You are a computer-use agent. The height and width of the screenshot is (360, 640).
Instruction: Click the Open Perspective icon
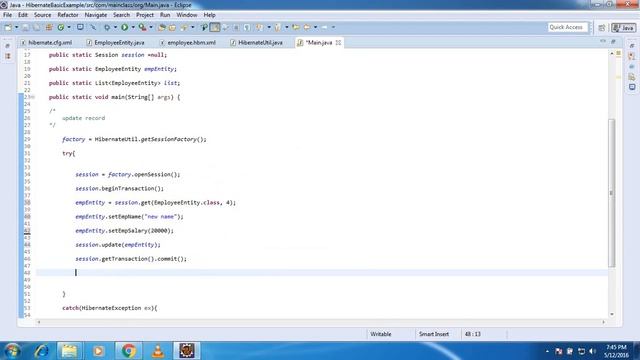point(602,28)
